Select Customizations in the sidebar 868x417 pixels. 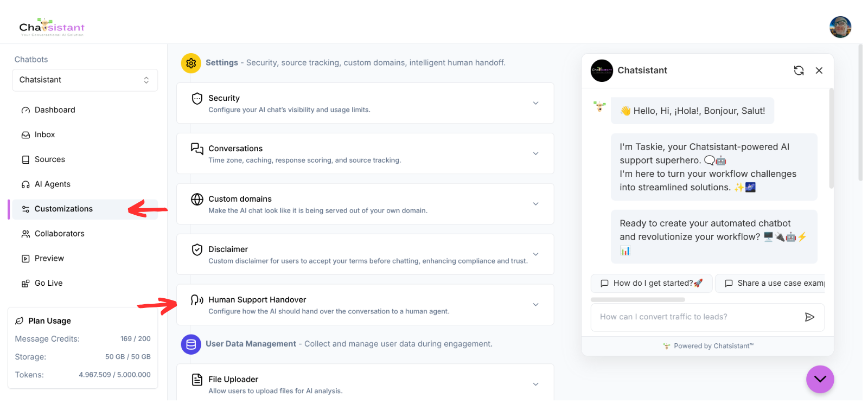85,209
